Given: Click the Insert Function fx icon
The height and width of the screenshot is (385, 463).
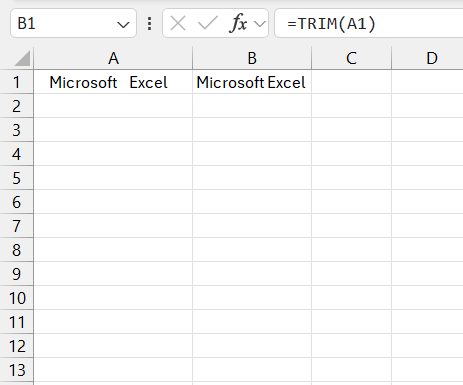Looking at the screenshot, I should (x=238, y=24).
